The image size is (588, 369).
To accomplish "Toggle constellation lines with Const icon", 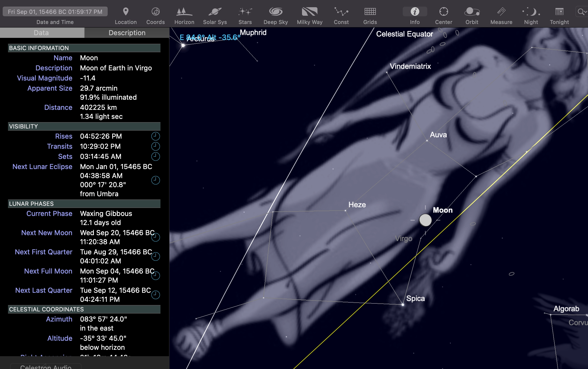I will point(341,12).
